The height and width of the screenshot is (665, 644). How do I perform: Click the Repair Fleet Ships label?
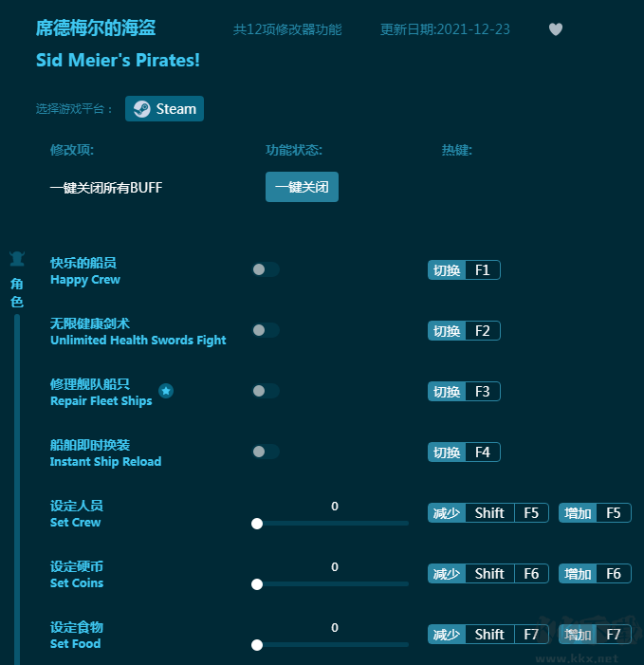tap(101, 400)
